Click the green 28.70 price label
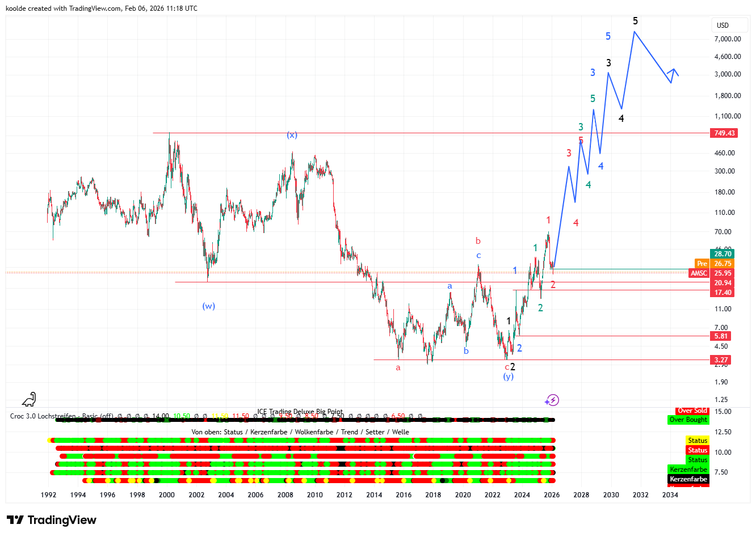 coord(722,254)
